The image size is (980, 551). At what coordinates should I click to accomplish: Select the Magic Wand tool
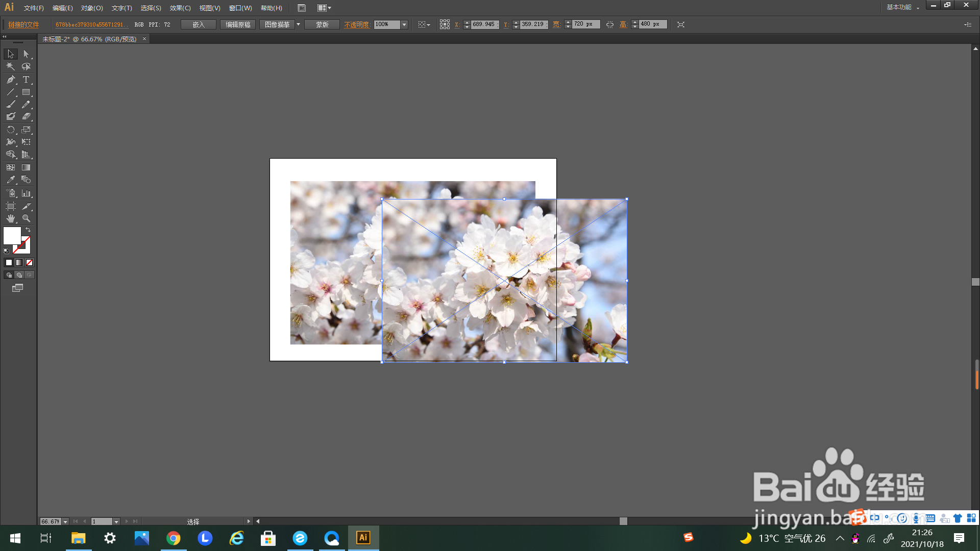[x=11, y=66]
